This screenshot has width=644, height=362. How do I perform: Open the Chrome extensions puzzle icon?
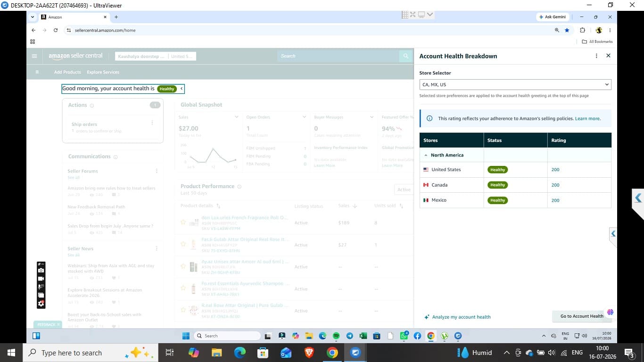click(582, 30)
